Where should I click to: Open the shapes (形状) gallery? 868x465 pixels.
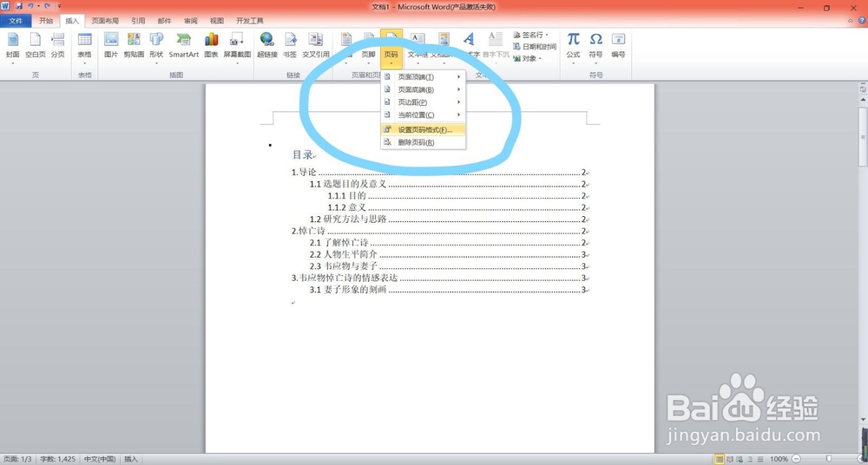pyautogui.click(x=156, y=48)
